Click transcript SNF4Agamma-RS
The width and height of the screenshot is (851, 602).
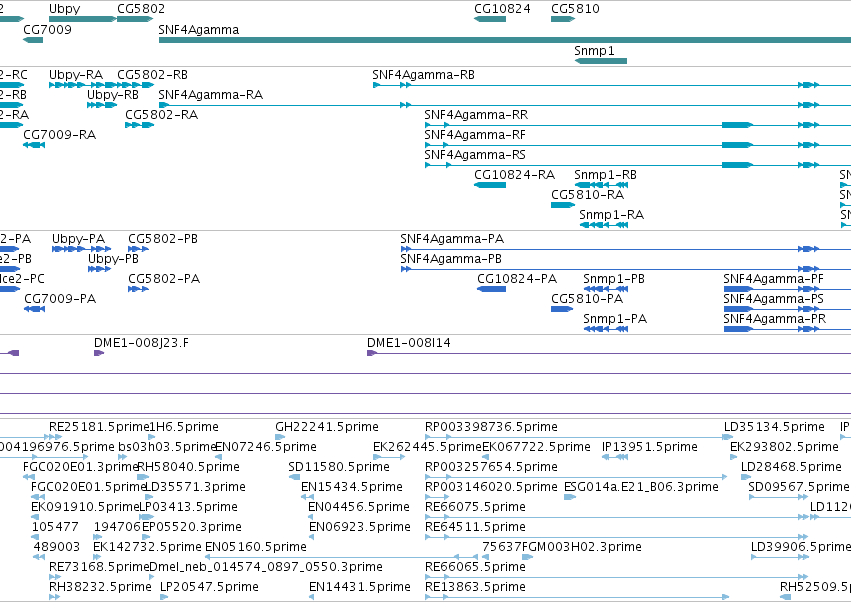coord(638,165)
